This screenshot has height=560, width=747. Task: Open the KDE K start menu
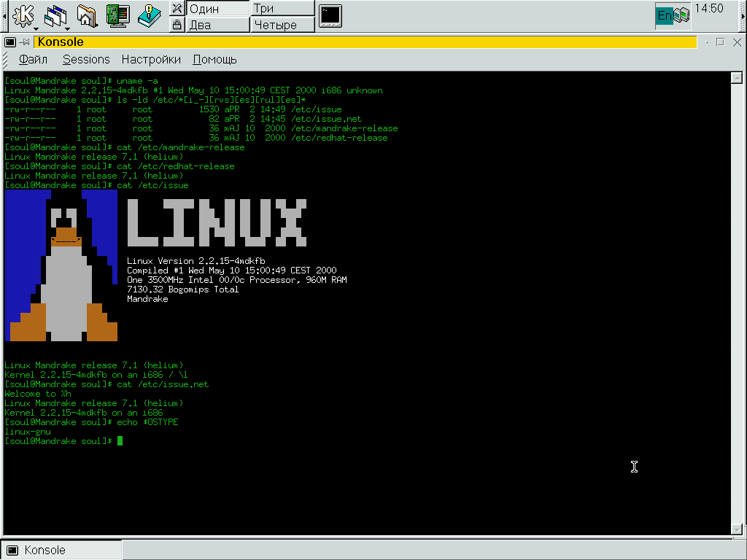coord(23,16)
